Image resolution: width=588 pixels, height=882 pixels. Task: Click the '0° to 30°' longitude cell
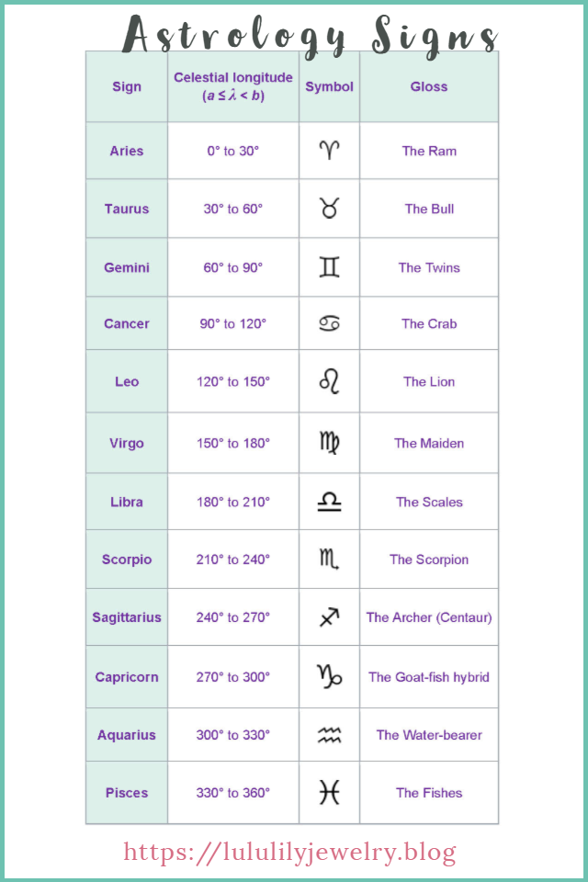pyautogui.click(x=233, y=151)
